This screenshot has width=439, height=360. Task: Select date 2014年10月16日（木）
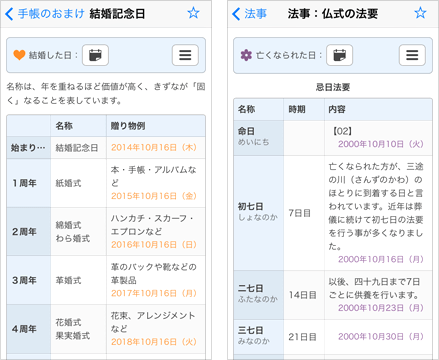(154, 147)
